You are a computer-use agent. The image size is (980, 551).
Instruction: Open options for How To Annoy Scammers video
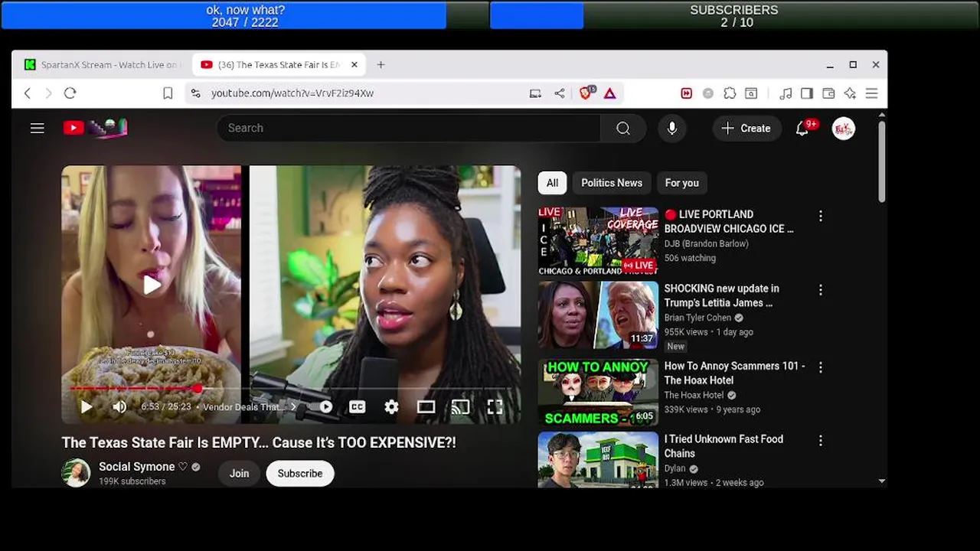click(821, 368)
